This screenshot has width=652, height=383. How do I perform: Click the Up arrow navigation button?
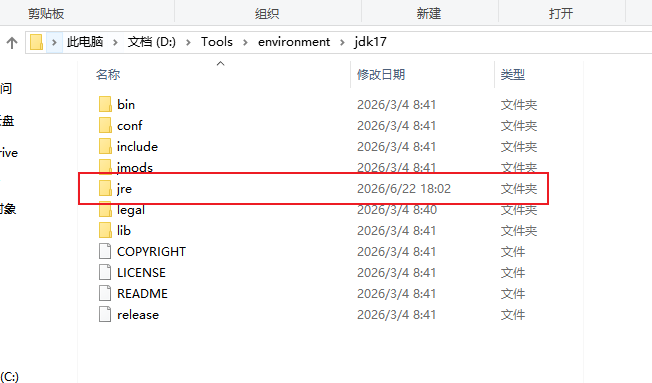[12, 42]
